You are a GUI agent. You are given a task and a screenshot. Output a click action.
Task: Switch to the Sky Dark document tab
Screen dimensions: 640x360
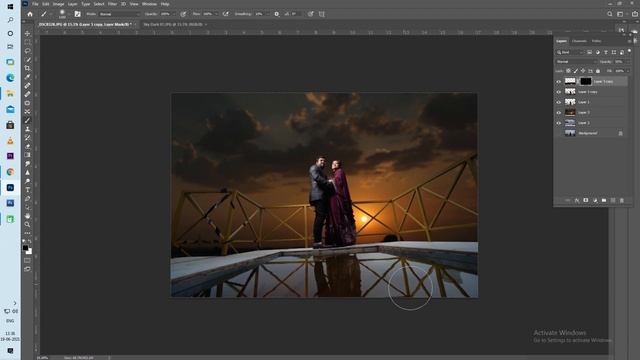[x=173, y=24]
